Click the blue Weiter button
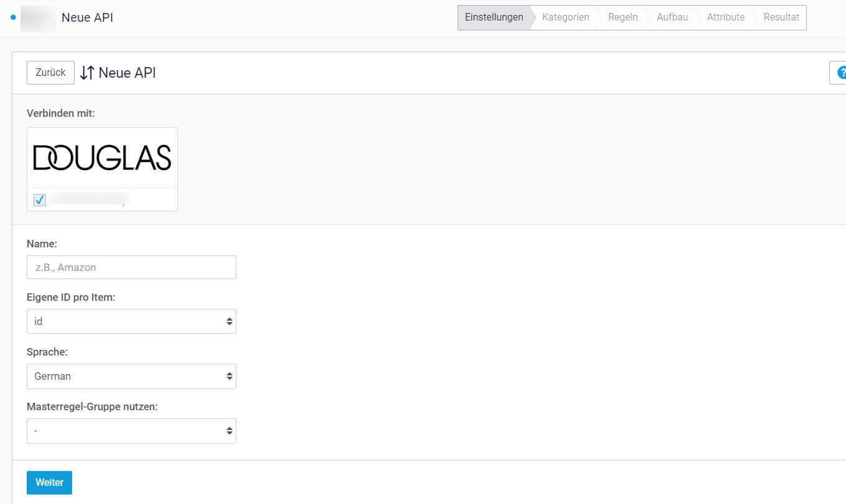The width and height of the screenshot is (846, 504). pos(49,483)
